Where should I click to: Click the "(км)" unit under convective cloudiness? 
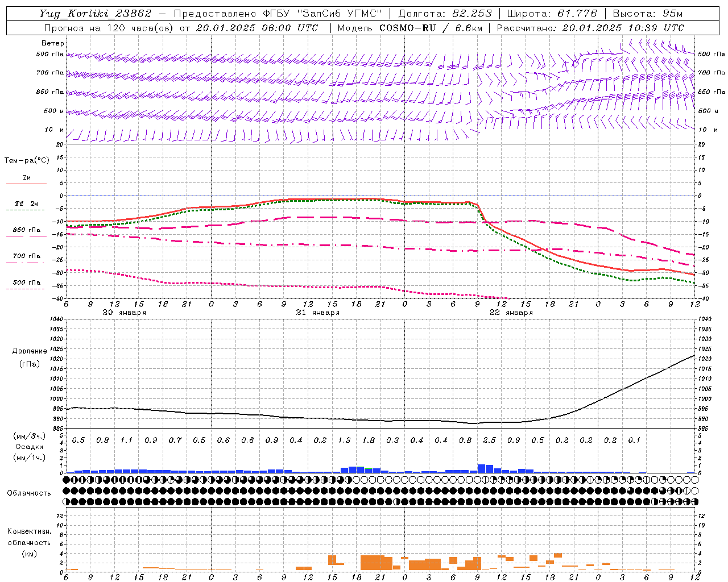tap(29, 554)
